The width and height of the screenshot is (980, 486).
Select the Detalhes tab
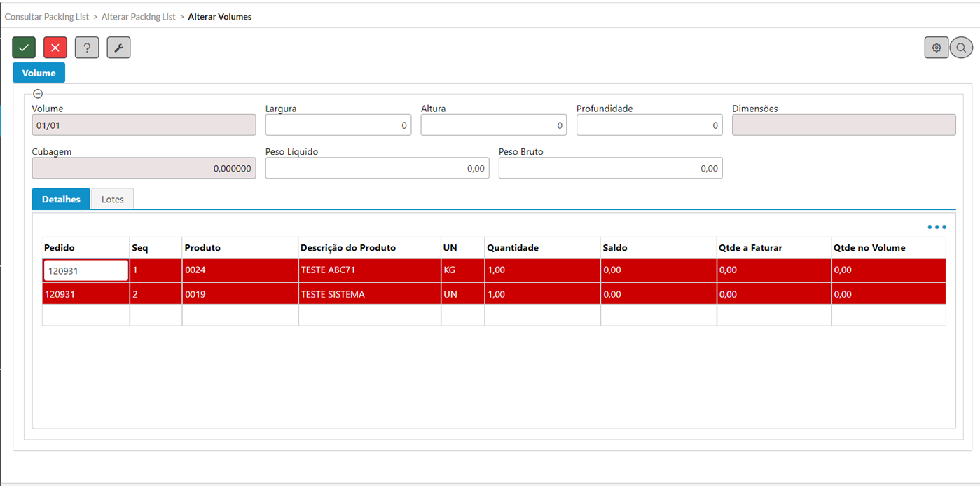coord(61,200)
